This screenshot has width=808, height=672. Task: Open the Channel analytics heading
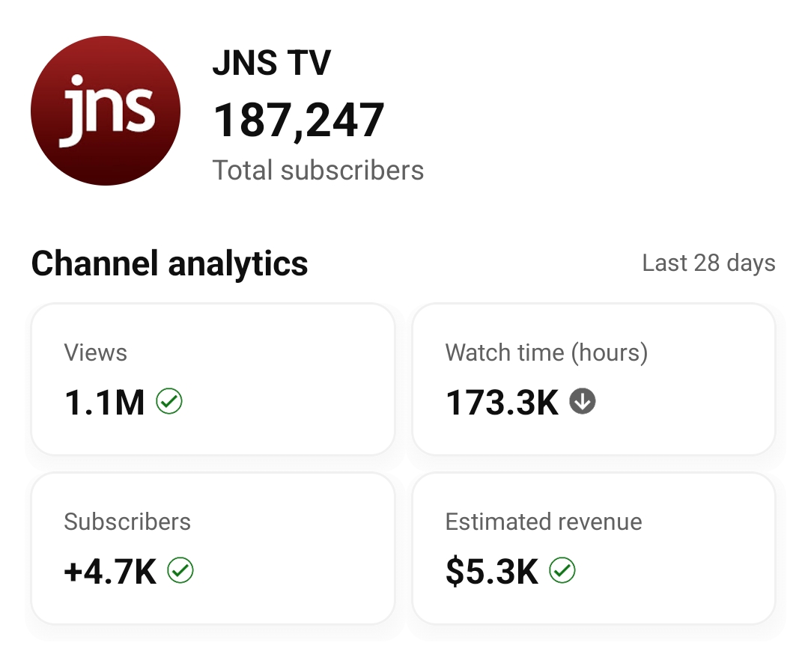(169, 263)
